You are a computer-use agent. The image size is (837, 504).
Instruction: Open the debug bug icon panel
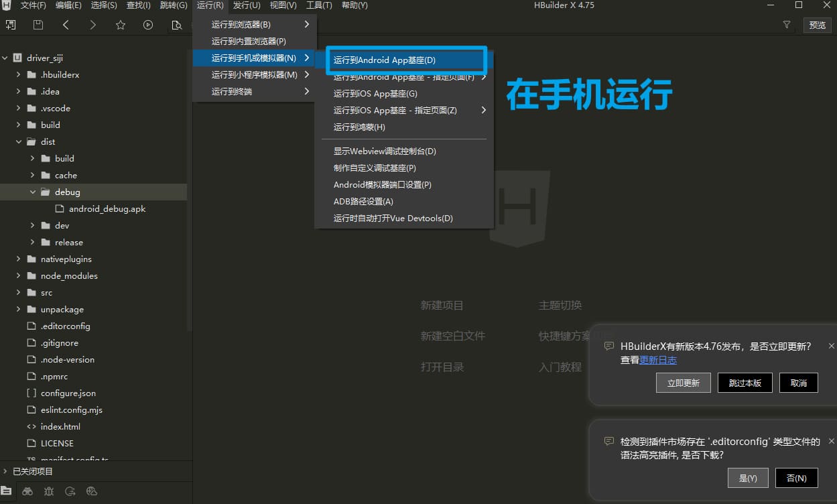point(49,491)
